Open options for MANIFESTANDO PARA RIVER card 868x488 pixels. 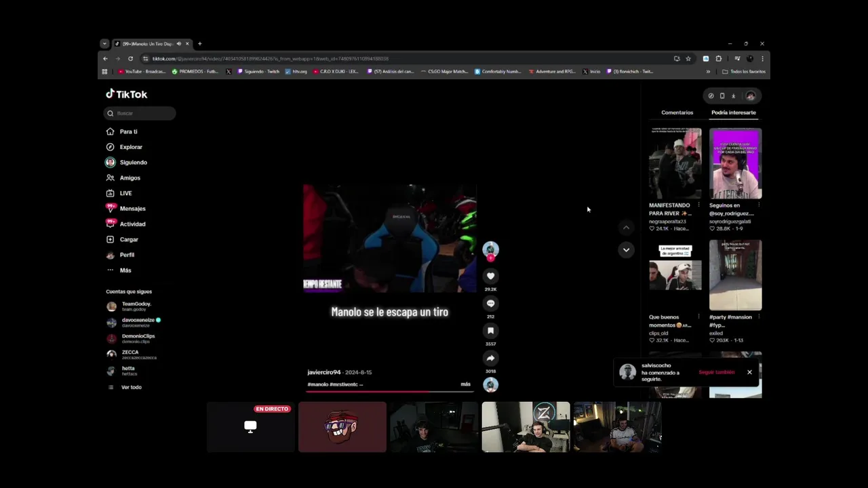[698, 205]
